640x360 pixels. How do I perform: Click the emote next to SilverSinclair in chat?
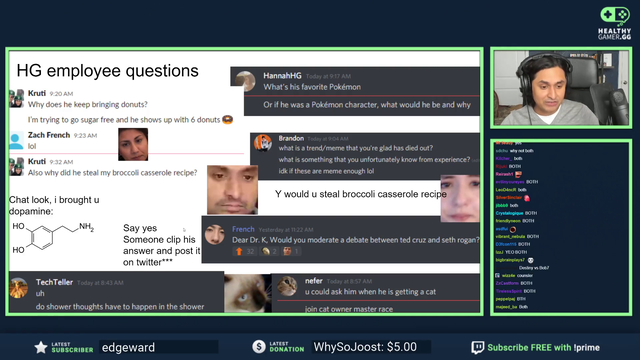tap(527, 198)
